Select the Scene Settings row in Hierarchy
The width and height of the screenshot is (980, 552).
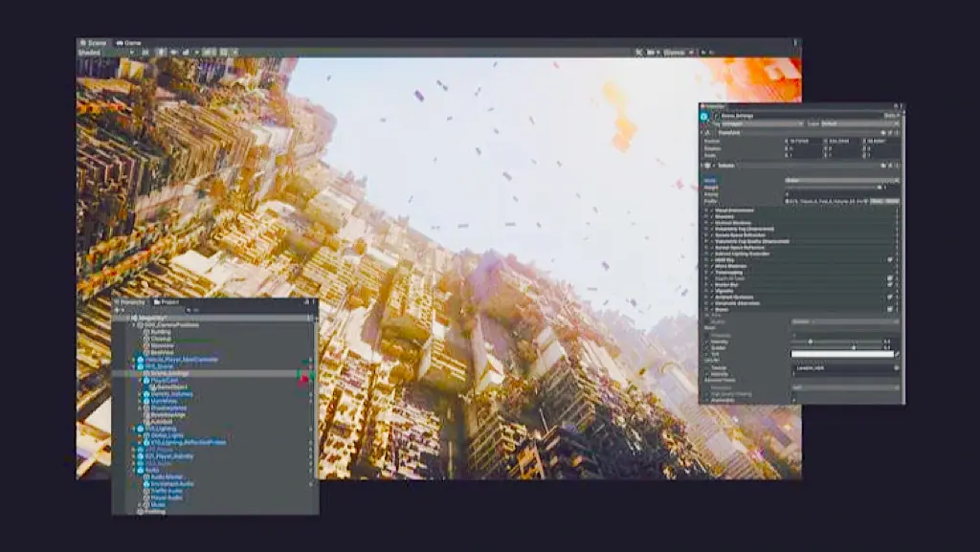213,373
